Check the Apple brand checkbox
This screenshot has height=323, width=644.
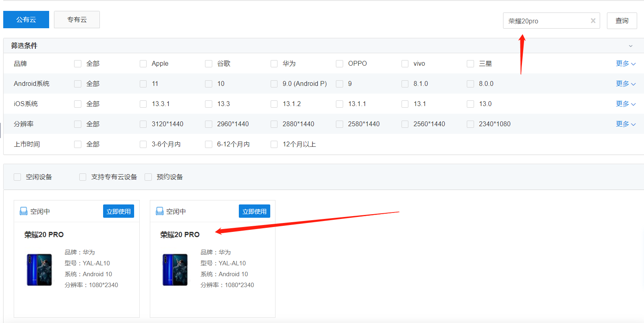tap(143, 64)
